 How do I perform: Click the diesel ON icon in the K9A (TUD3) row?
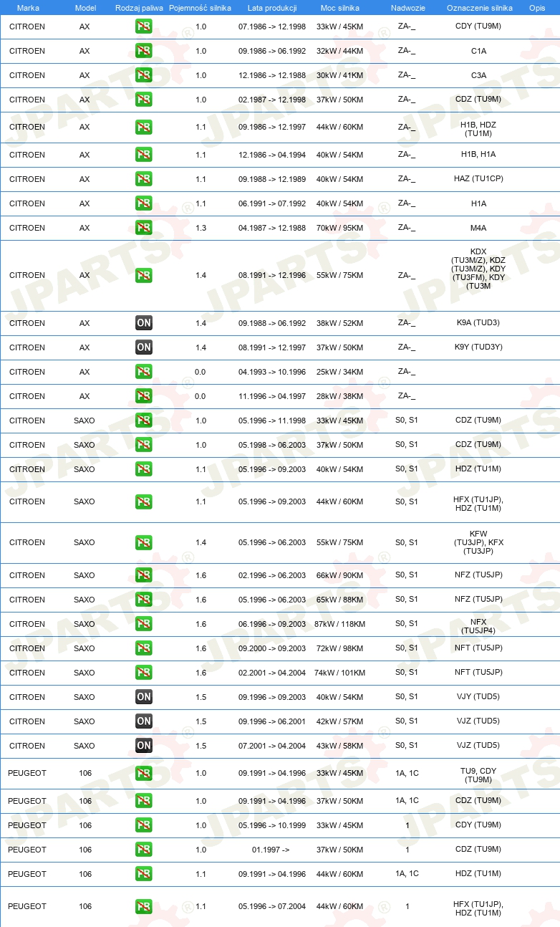144,323
